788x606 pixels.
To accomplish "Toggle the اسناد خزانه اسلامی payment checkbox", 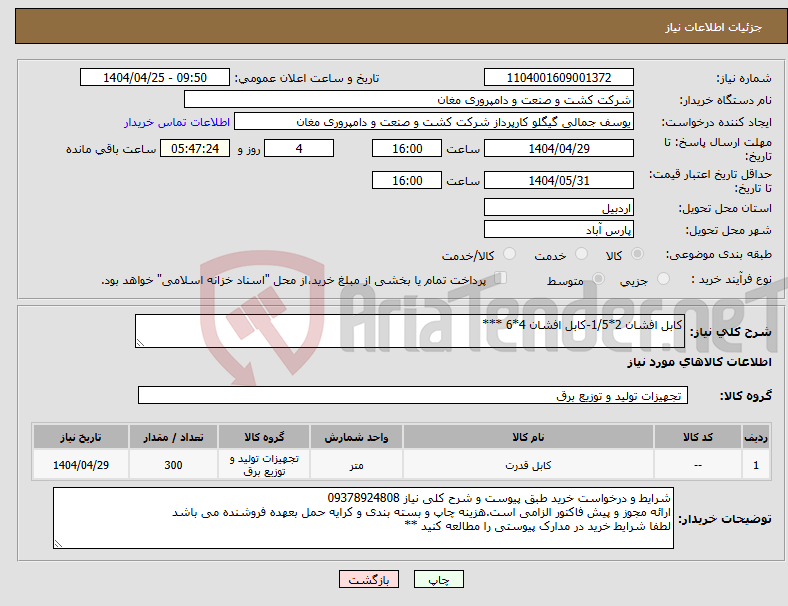I will point(501,278).
